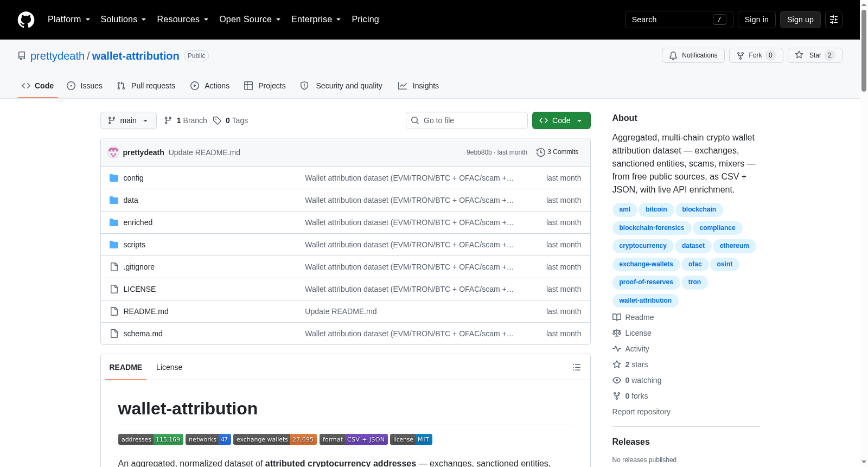Click the bell icon in Notifications

click(x=673, y=55)
